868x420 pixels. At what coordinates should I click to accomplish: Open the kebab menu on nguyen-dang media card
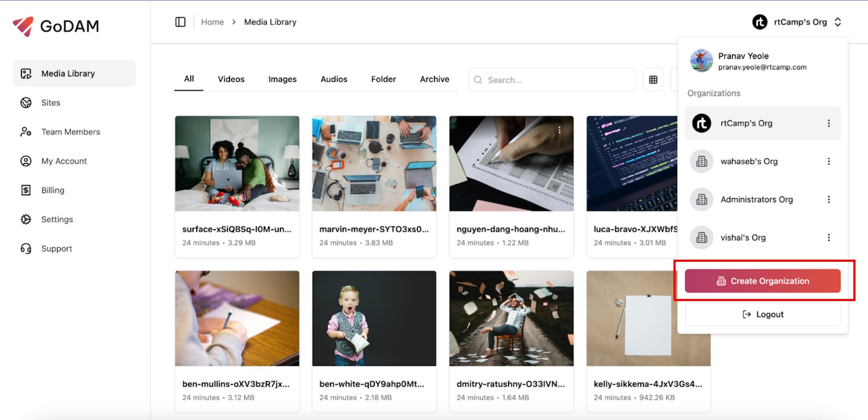point(559,130)
